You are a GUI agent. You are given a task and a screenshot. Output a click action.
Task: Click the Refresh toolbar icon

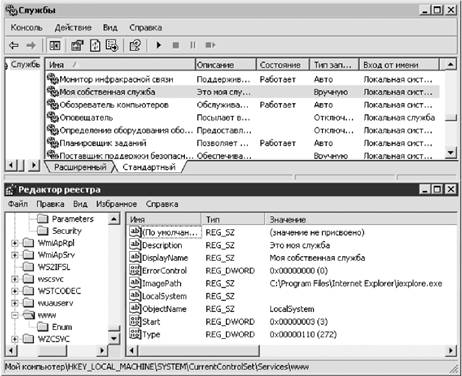(95, 45)
